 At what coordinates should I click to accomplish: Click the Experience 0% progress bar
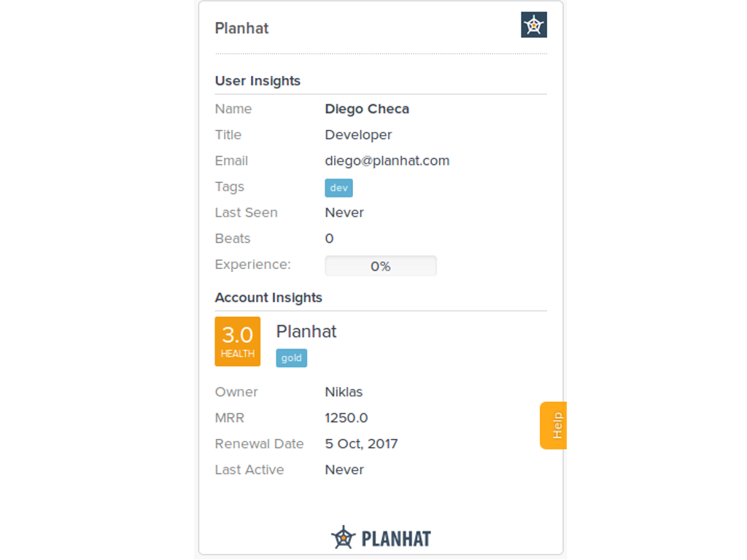point(380,266)
